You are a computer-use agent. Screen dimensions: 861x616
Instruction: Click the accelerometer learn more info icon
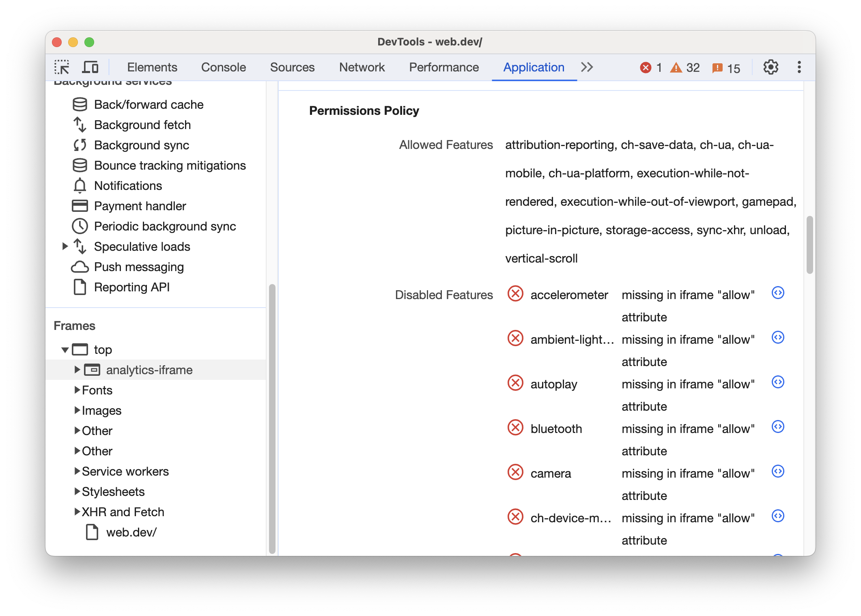click(778, 293)
